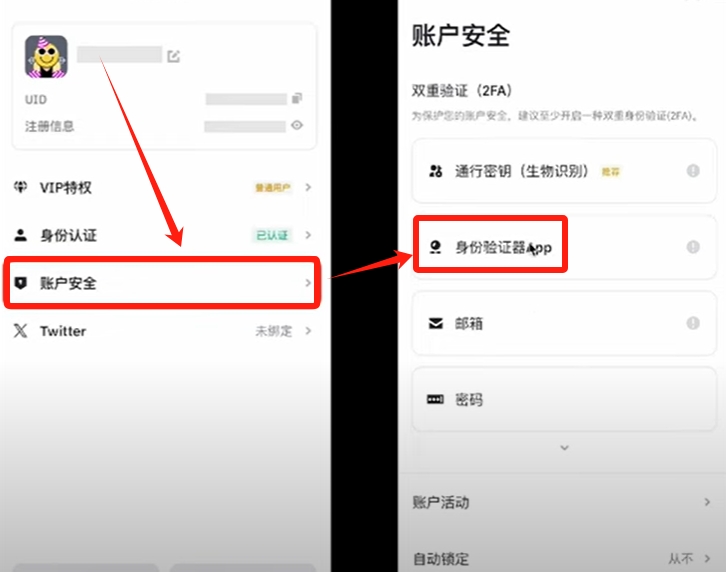Click the 通行密钥 warning status icon
The height and width of the screenshot is (572, 726).
pyautogui.click(x=693, y=171)
